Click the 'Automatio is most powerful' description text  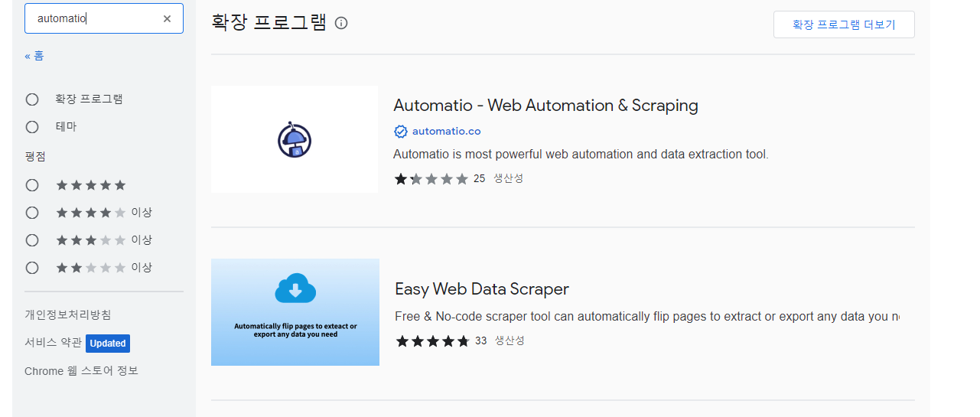581,155
